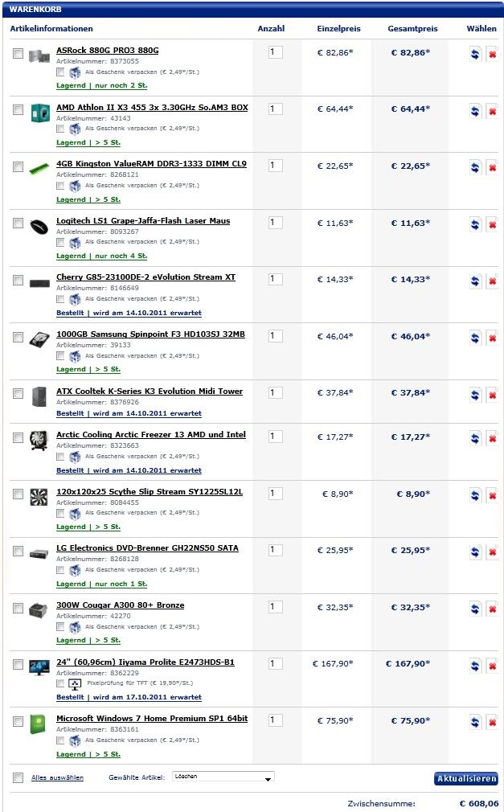Open the Gewählte Artikel Löschen dropdown
Viewport: 504px width, 812px height.
223,777
